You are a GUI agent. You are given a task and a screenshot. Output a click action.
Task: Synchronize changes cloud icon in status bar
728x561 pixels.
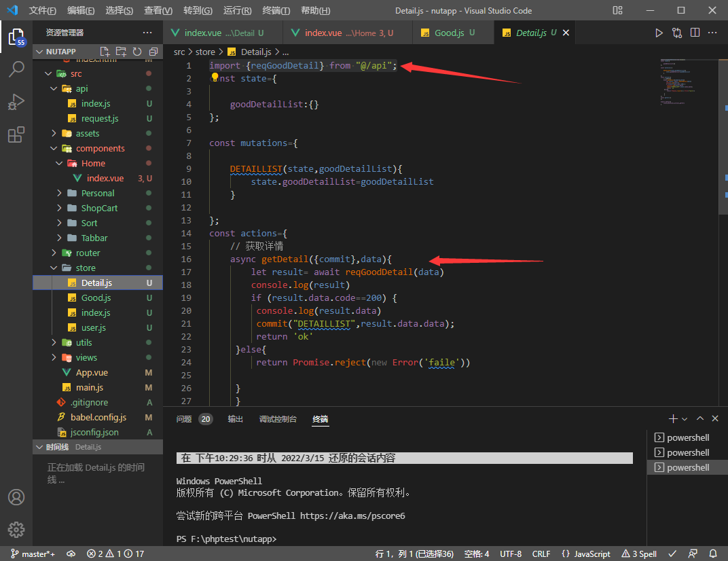pos(71,554)
